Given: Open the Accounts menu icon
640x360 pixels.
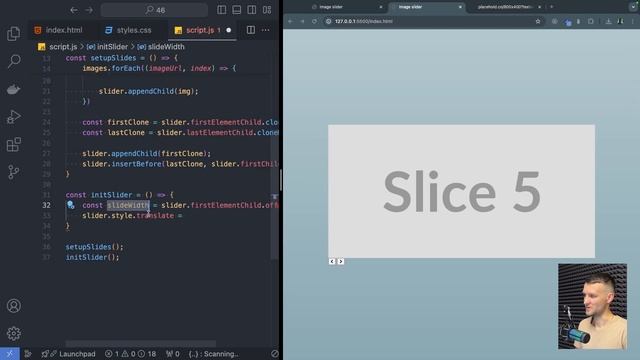Looking at the screenshot, I should pyautogui.click(x=13, y=306).
